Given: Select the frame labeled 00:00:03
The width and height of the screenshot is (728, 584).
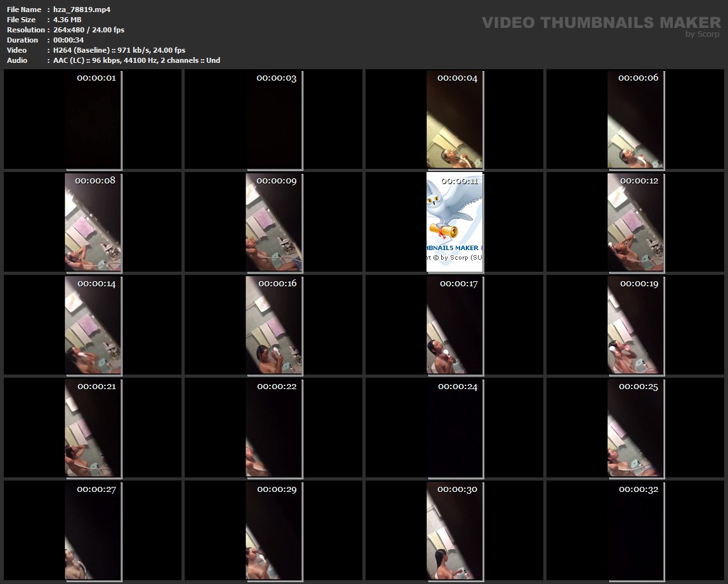Looking at the screenshot, I should click(274, 119).
